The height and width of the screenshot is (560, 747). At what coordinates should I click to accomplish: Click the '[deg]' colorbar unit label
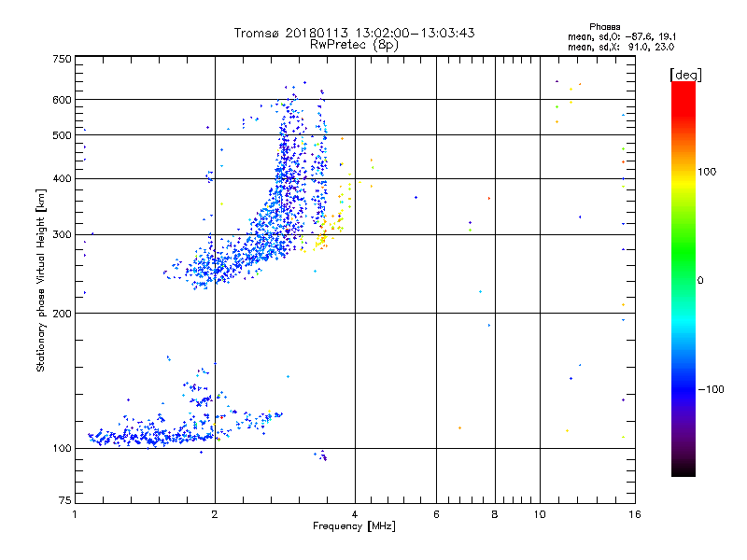[685, 75]
